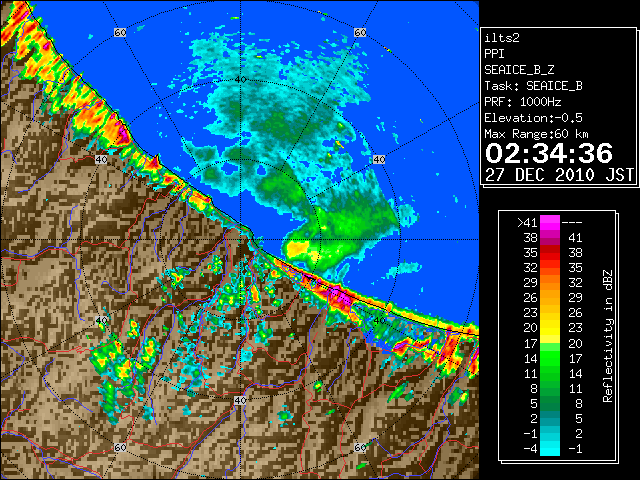640x480 pixels.
Task: Click the '40' ring label due north of center
Action: [240, 80]
